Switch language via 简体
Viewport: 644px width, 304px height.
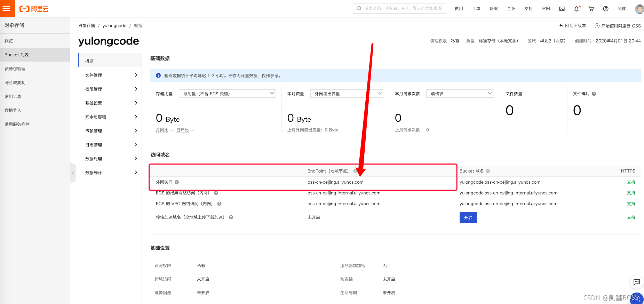(x=621, y=9)
